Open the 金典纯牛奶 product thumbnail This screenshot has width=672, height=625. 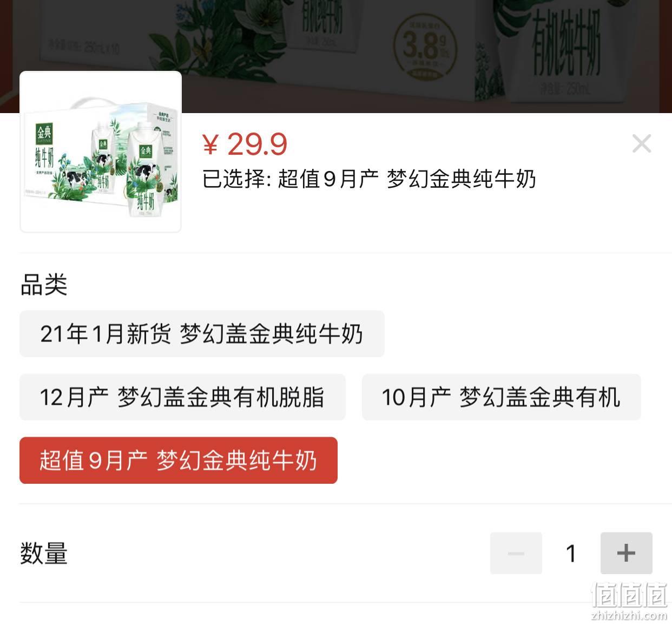coord(101,152)
